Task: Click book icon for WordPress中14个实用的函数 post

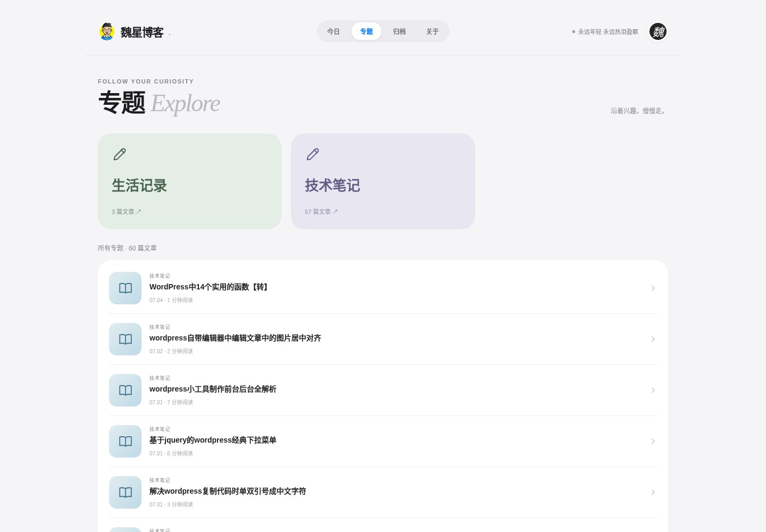Action: pos(126,288)
